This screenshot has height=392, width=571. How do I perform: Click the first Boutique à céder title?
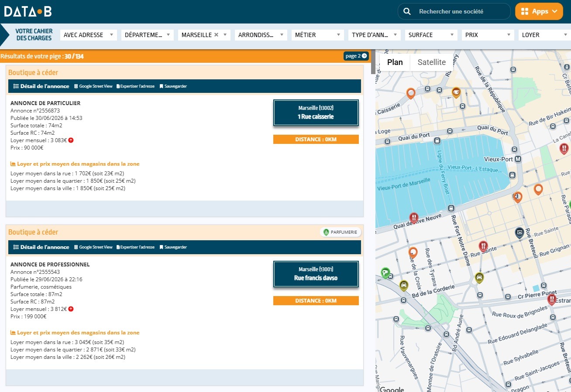pyautogui.click(x=33, y=72)
